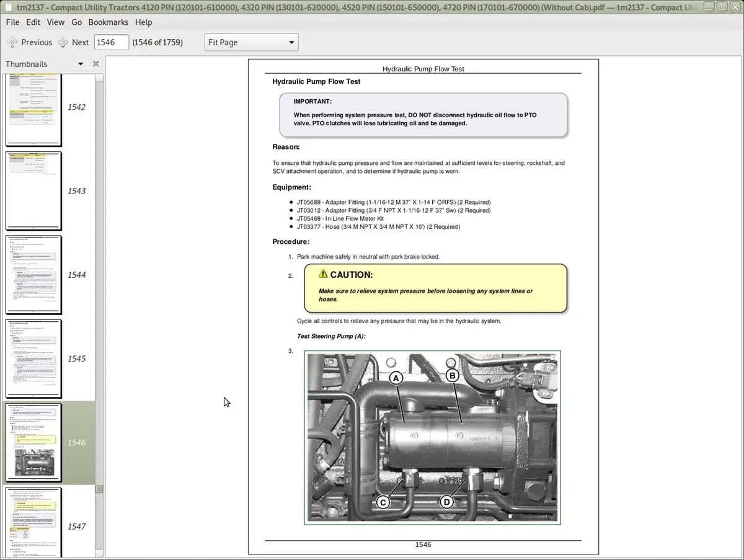Open the Fit Page zoom dropdown
This screenshot has width=744, height=560.
tap(251, 42)
